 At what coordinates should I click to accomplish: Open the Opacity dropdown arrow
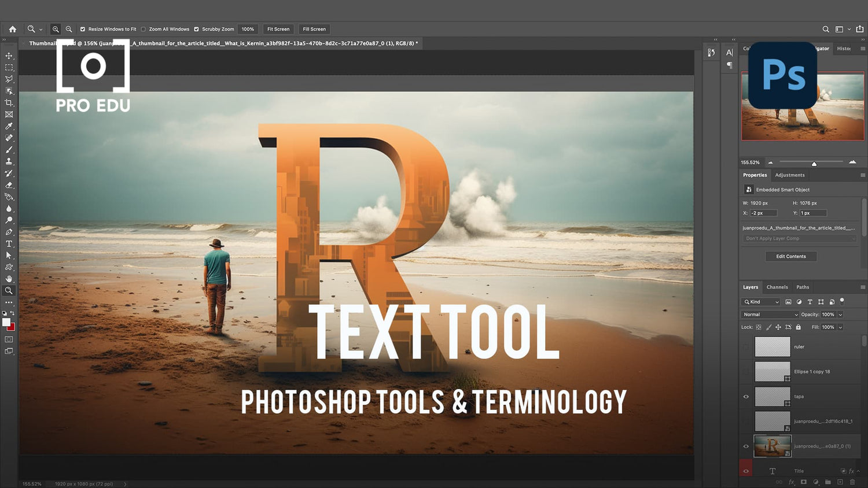(x=840, y=315)
